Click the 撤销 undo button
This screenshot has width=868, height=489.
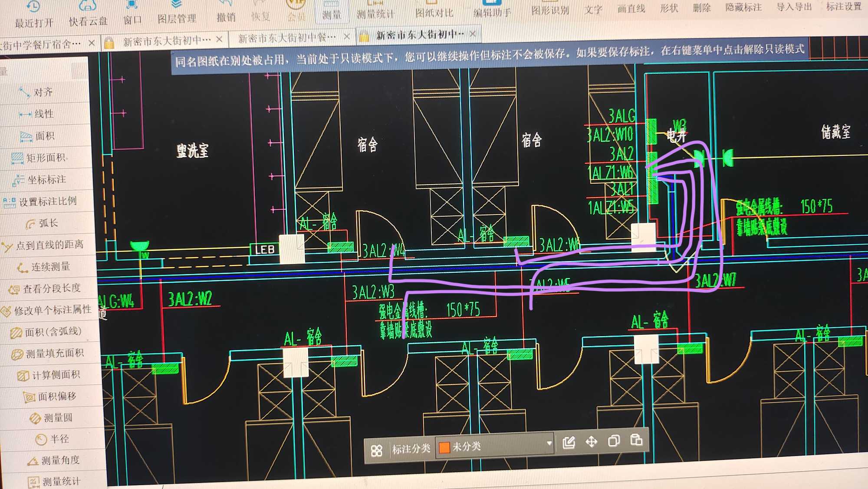click(x=226, y=11)
